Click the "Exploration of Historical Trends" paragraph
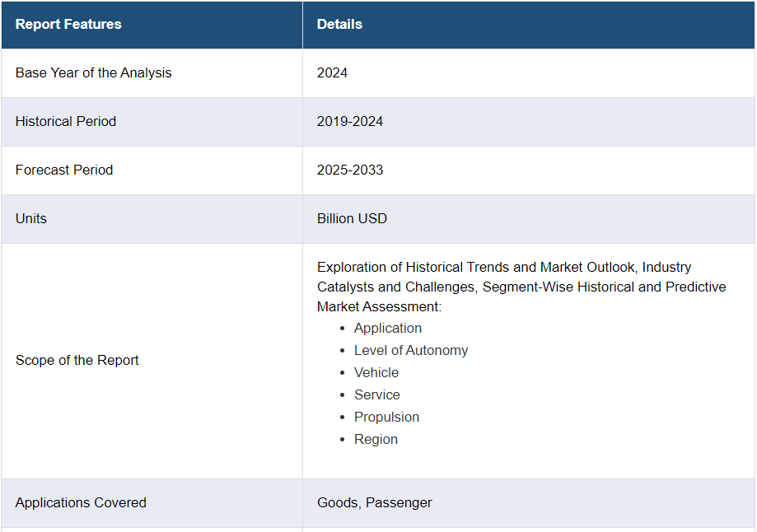This screenshot has height=532, width=757. coord(521,287)
